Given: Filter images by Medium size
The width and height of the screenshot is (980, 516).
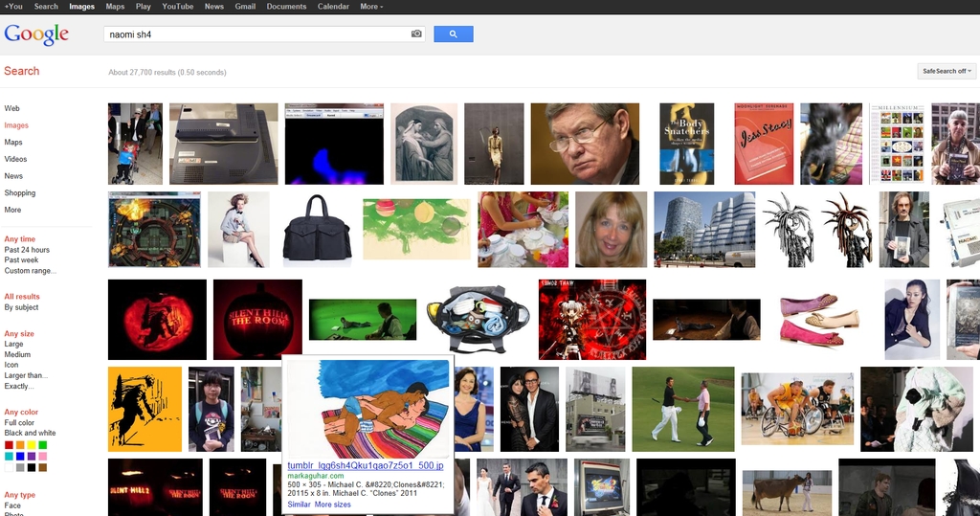Looking at the screenshot, I should point(17,354).
